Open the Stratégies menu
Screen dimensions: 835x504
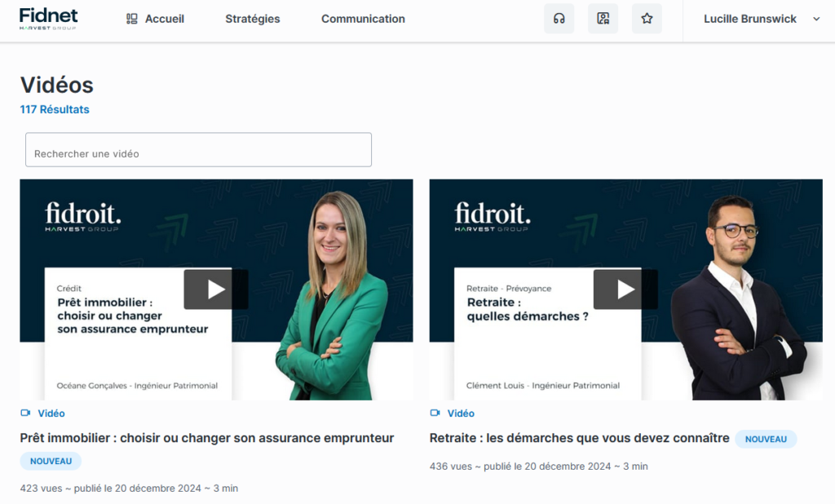point(253,20)
